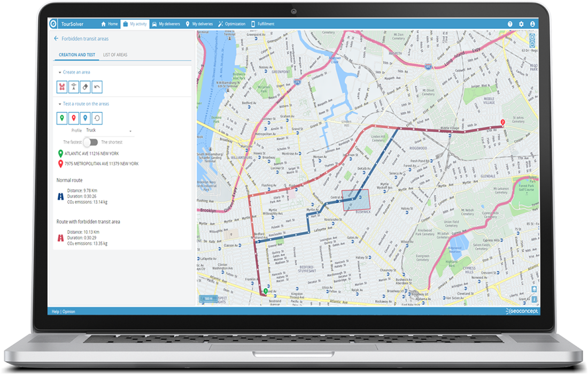This screenshot has width=588, height=374.
Task: Click the undo arrow in Create an area
Action: (x=97, y=87)
